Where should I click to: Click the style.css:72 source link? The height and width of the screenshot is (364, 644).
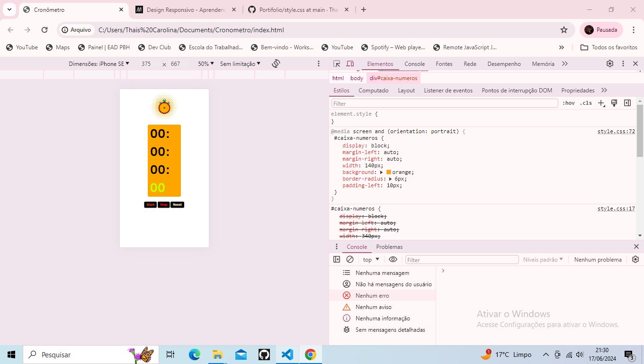click(x=616, y=131)
